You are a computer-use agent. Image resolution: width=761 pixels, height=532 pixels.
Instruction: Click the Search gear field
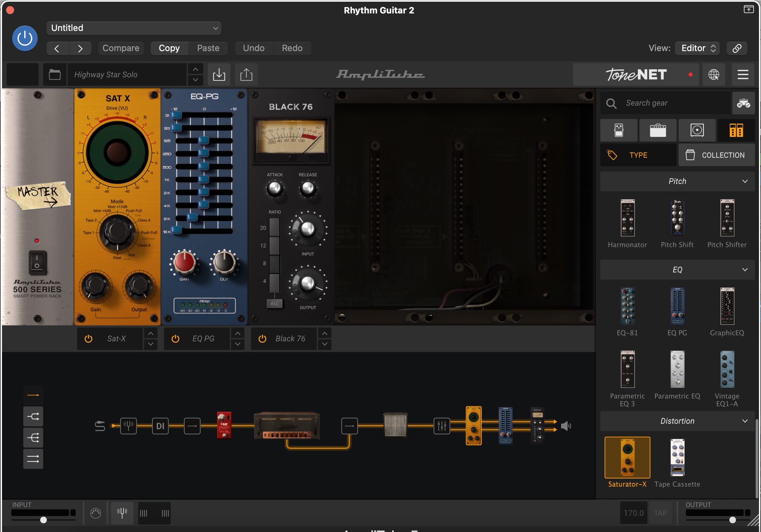click(665, 103)
